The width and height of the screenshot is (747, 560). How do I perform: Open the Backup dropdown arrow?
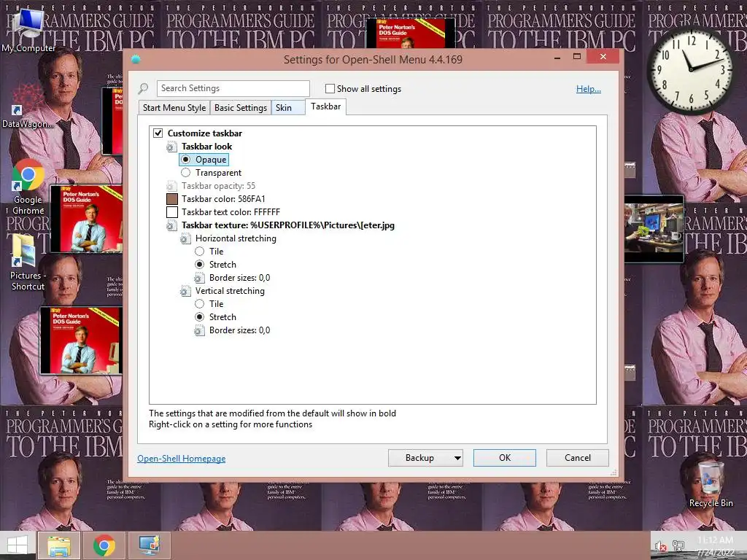[x=457, y=458]
